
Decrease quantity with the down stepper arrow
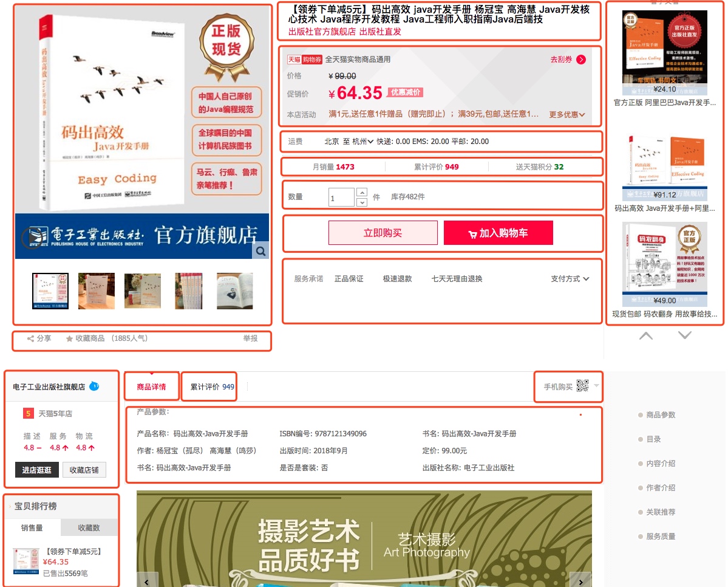[362, 202]
